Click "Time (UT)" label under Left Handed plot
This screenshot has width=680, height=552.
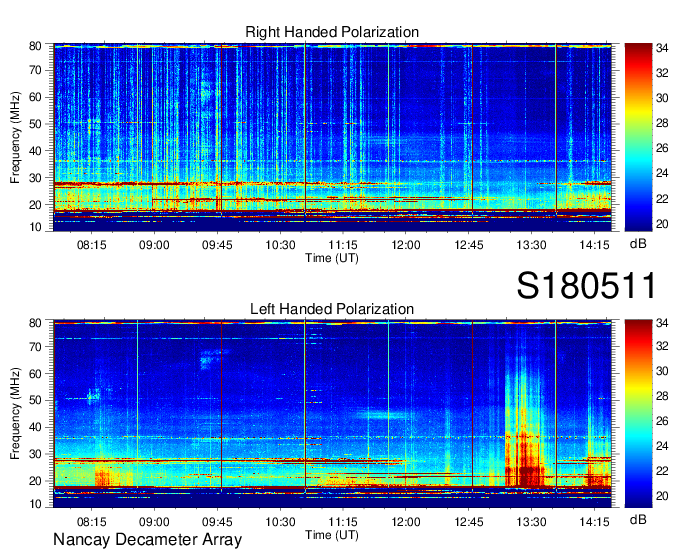coord(332,535)
